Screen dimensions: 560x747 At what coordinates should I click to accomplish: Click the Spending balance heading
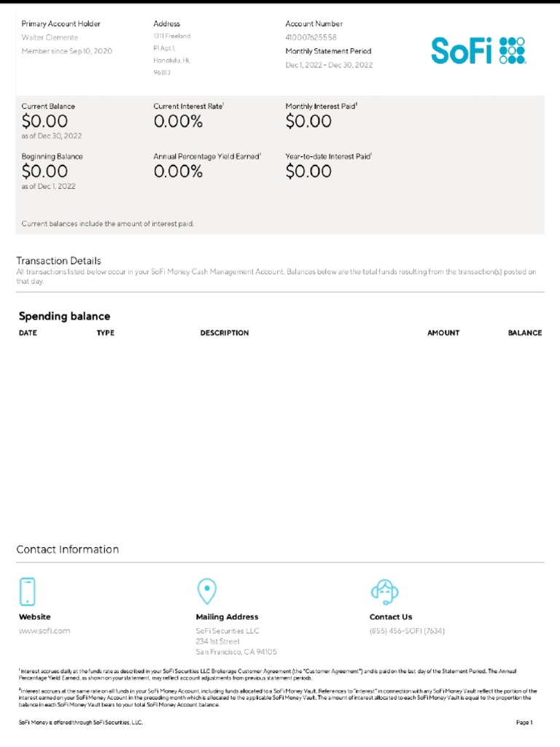(64, 317)
